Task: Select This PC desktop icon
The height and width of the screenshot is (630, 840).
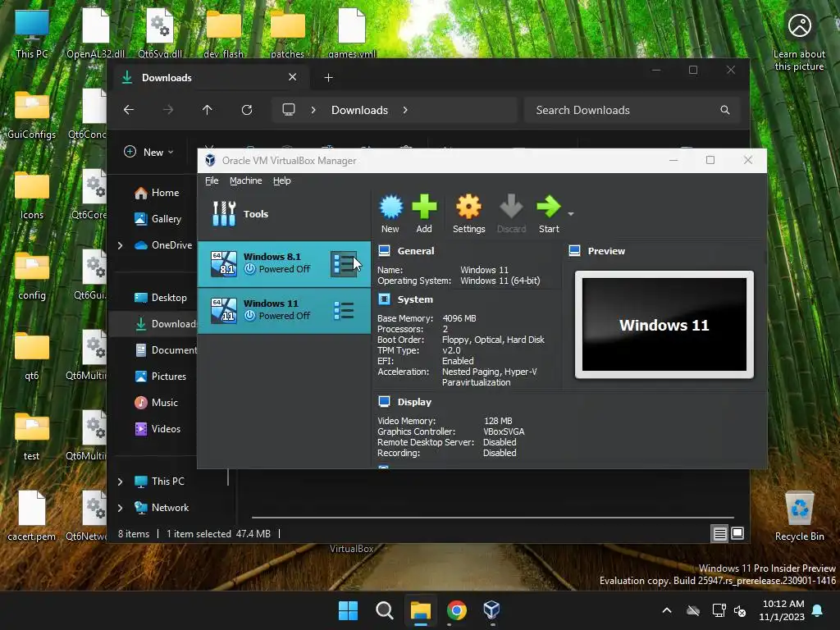Action: (32, 34)
